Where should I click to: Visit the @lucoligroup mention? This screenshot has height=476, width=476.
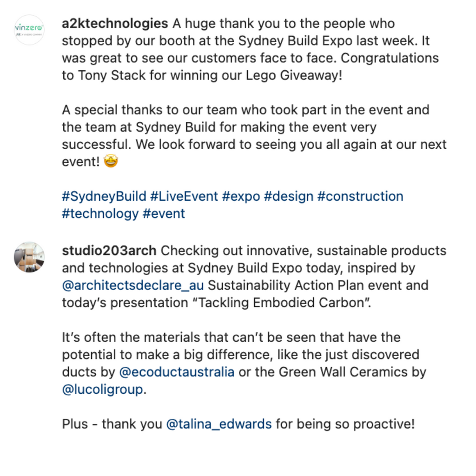(x=103, y=390)
